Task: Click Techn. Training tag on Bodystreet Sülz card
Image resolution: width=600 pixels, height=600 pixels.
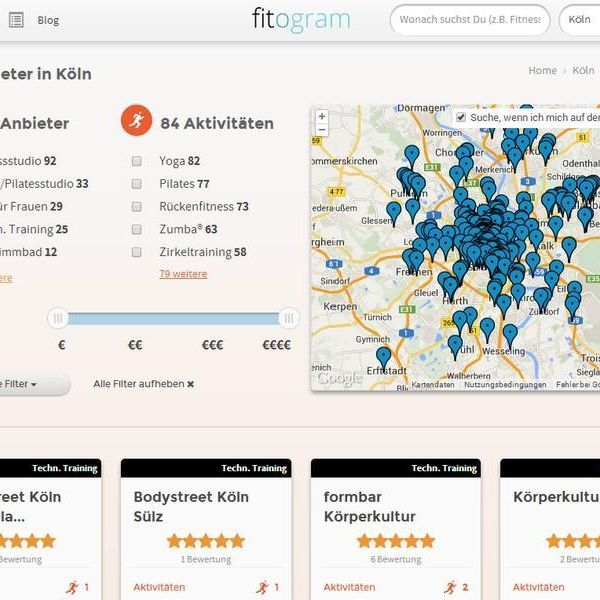Action: 254,468
